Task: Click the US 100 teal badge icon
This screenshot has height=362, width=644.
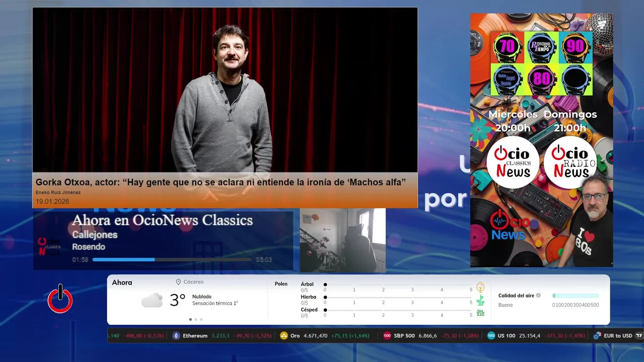Action: point(491,336)
